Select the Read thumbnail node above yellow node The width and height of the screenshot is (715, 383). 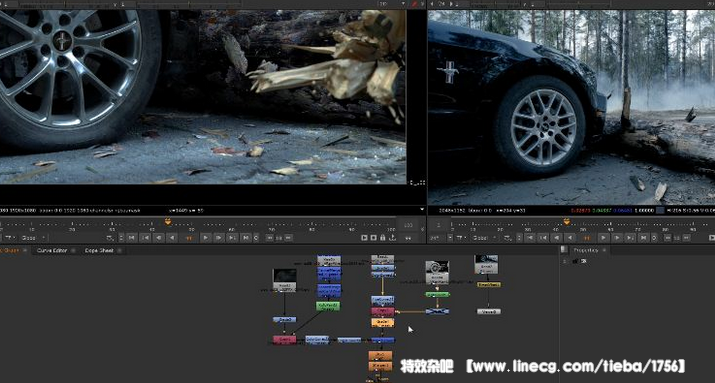pos(486,264)
